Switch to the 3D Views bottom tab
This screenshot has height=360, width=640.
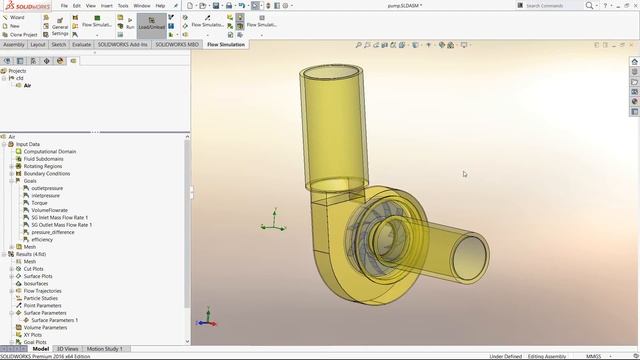(x=67, y=349)
